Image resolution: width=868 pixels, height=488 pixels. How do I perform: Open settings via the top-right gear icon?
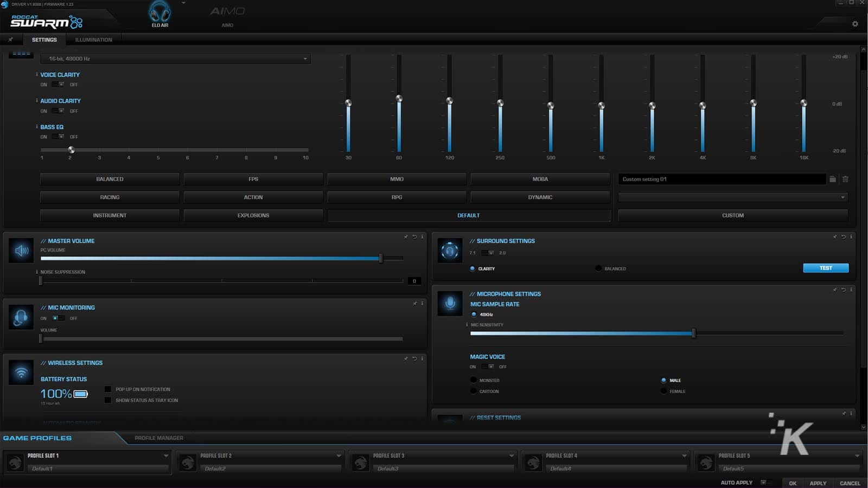(x=855, y=24)
